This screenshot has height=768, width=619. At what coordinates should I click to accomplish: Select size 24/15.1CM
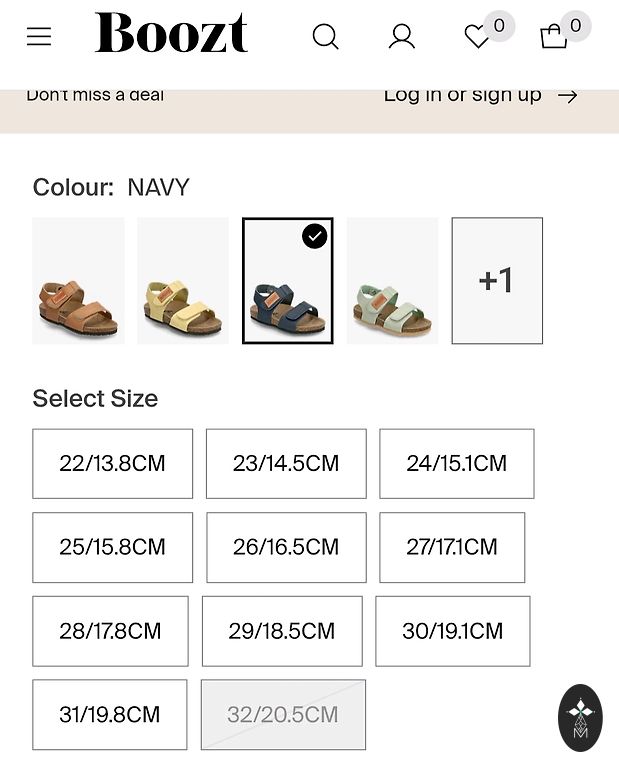pos(456,464)
